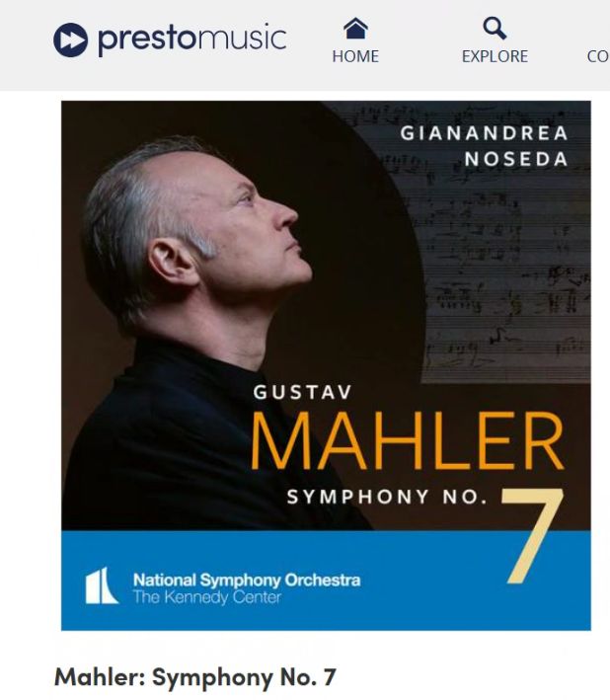Click the Mahler: Symphony No. 7 title
The image size is (610, 700).
click(x=195, y=677)
